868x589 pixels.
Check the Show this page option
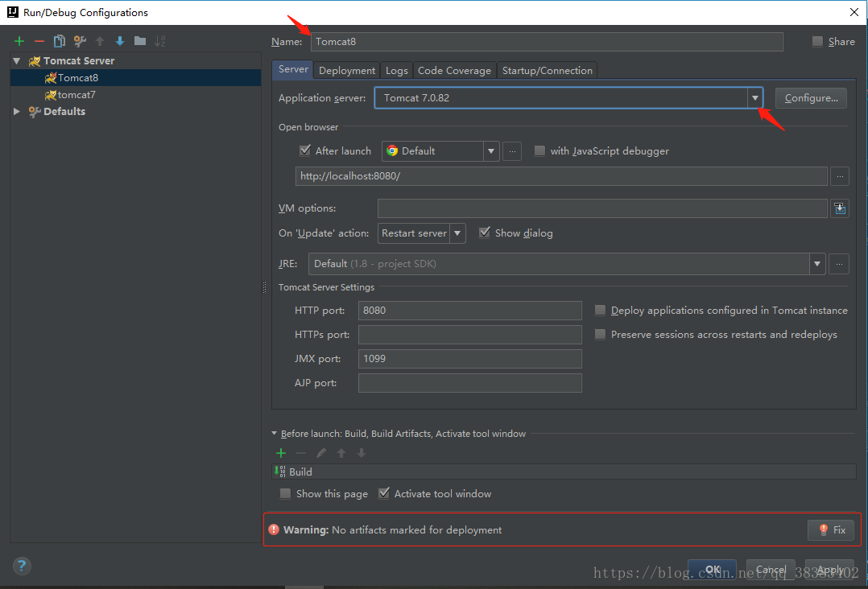(x=285, y=494)
